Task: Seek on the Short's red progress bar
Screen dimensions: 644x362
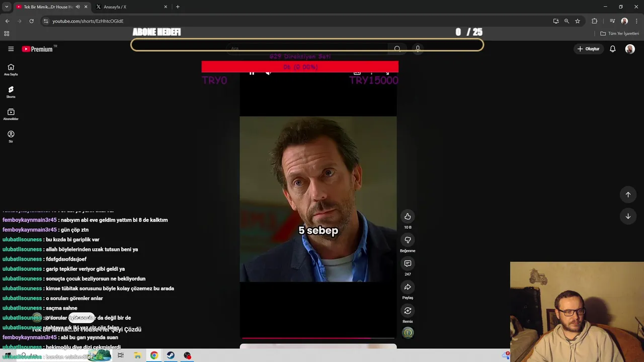Action: pyautogui.click(x=318, y=338)
